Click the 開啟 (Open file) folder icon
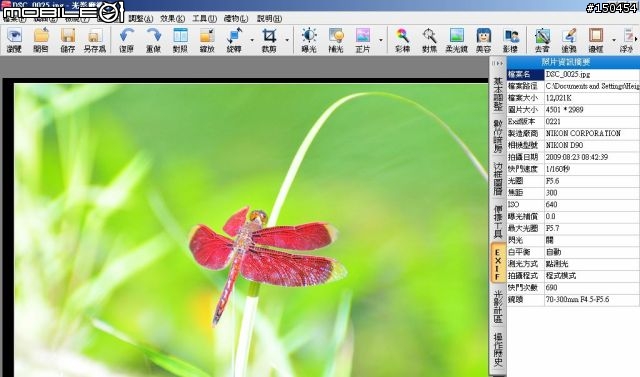This screenshot has width=640, height=377. pos(41,40)
